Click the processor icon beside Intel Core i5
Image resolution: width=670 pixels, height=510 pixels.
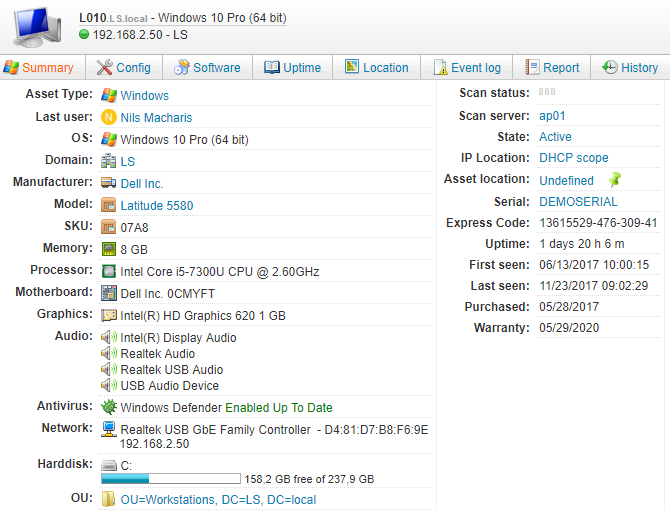pos(109,271)
